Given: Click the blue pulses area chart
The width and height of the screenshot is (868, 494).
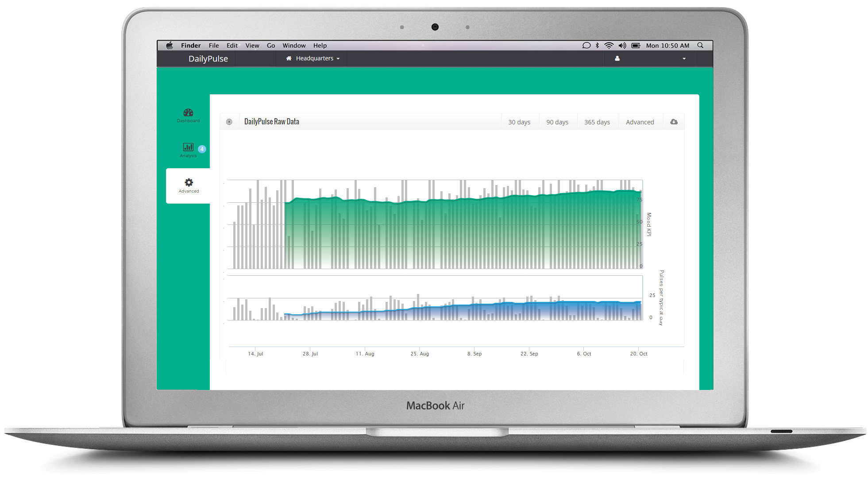Looking at the screenshot, I should click(463, 311).
